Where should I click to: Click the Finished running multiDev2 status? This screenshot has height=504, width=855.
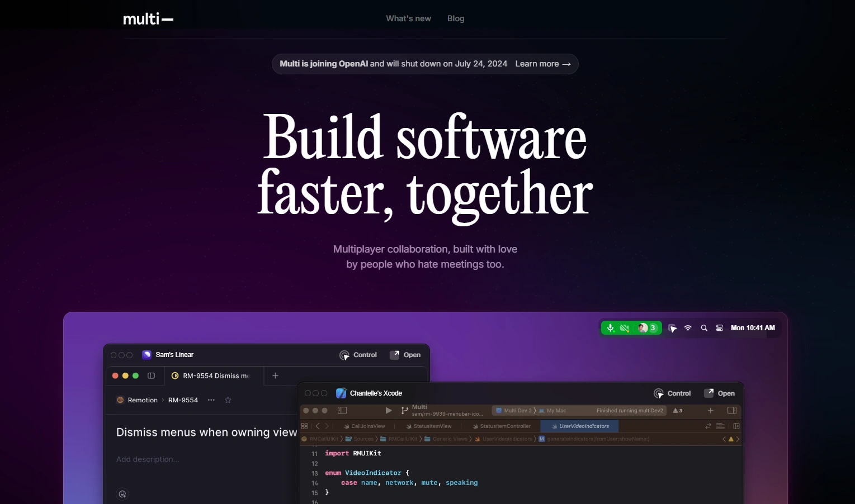[x=630, y=411]
